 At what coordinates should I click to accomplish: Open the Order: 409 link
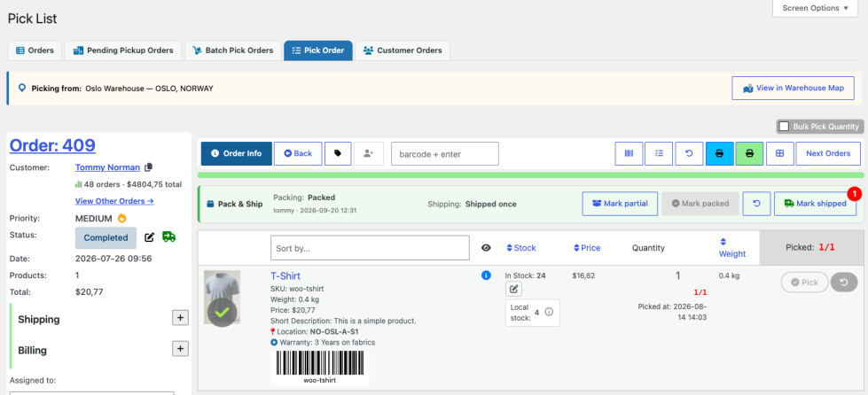[x=52, y=145]
